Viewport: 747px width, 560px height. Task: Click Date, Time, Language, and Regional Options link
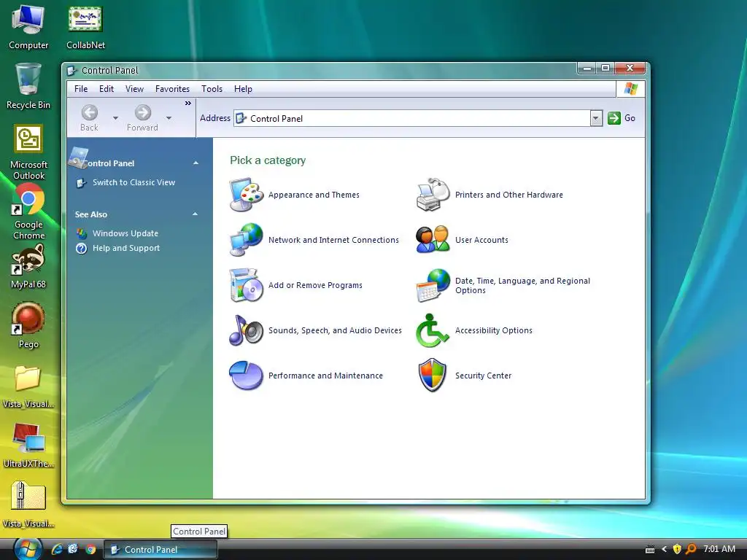click(522, 286)
